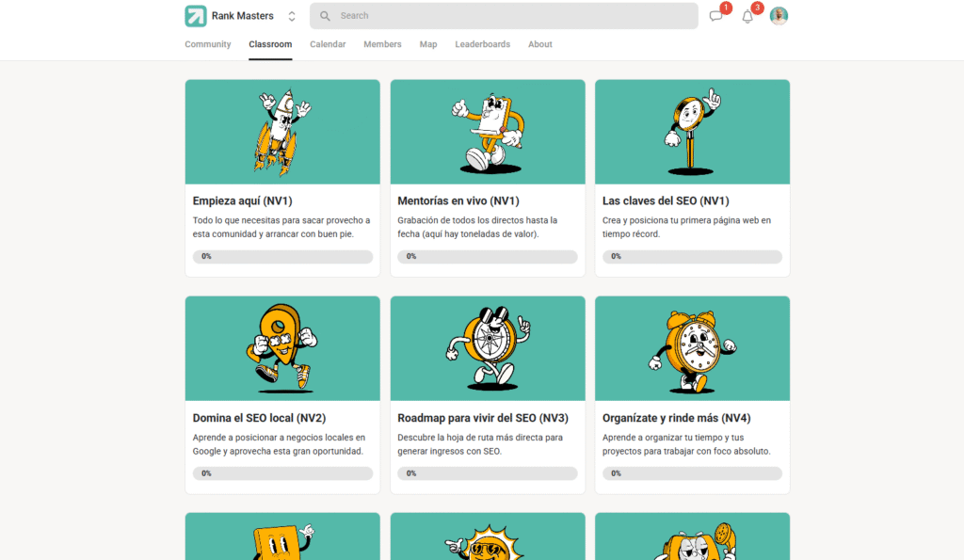This screenshot has height=560, width=964.
Task: Click the Rank Masters logo icon
Action: click(196, 16)
